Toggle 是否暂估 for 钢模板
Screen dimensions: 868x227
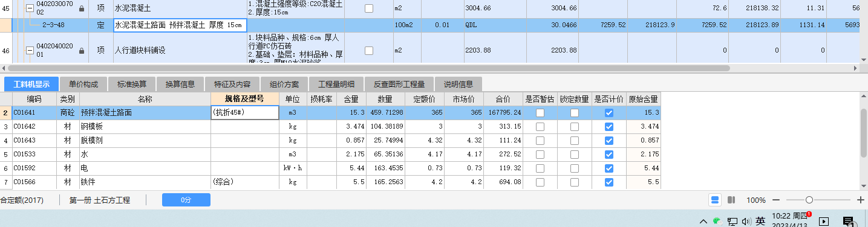[x=540, y=127]
